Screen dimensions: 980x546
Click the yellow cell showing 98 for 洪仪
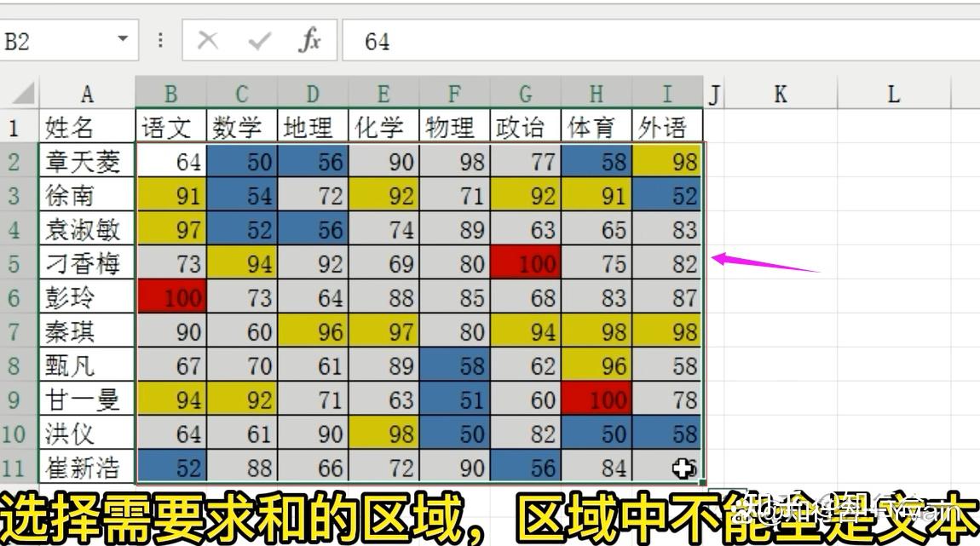tap(383, 434)
